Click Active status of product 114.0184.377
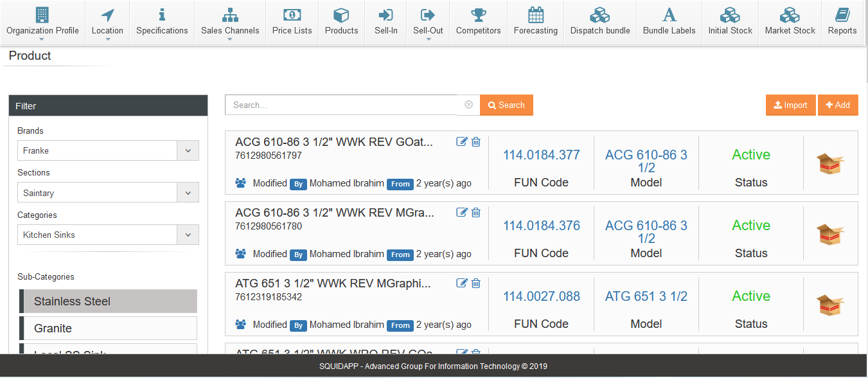The height and width of the screenshot is (378, 868). pyautogui.click(x=751, y=155)
